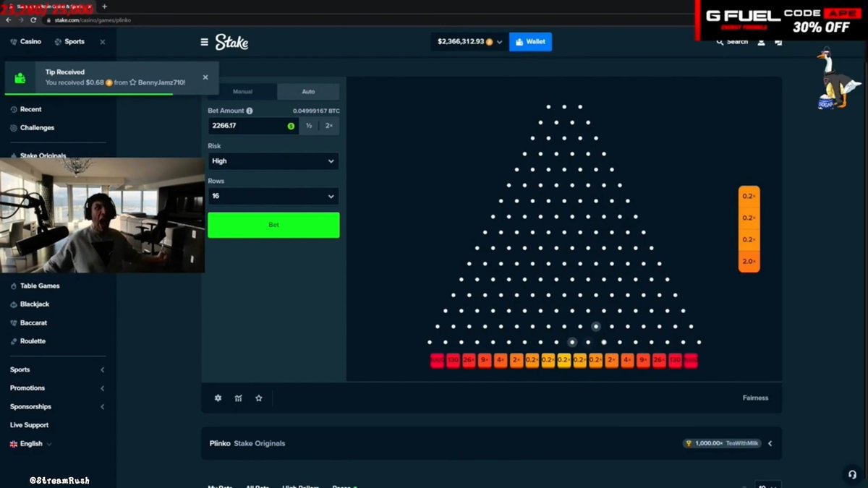Screen dimensions: 868x488
Task: Click the Stake Originals link beside Plinko
Action: (260, 443)
